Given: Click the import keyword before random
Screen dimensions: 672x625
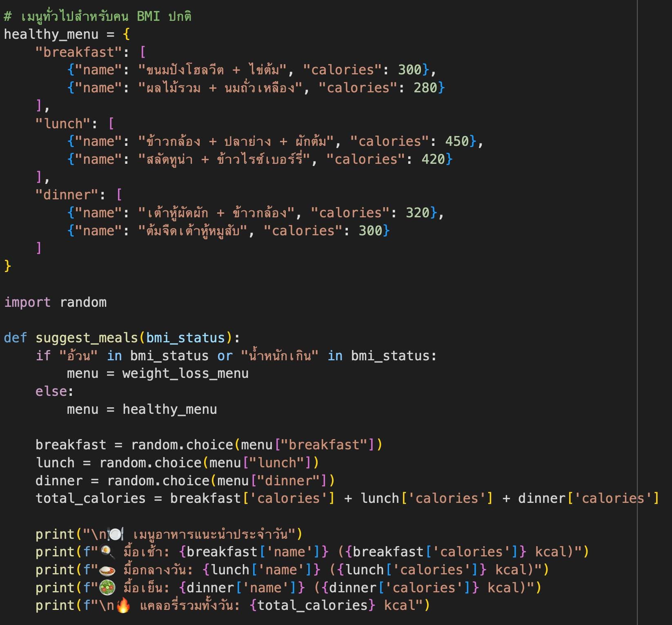Looking at the screenshot, I should coord(27,302).
